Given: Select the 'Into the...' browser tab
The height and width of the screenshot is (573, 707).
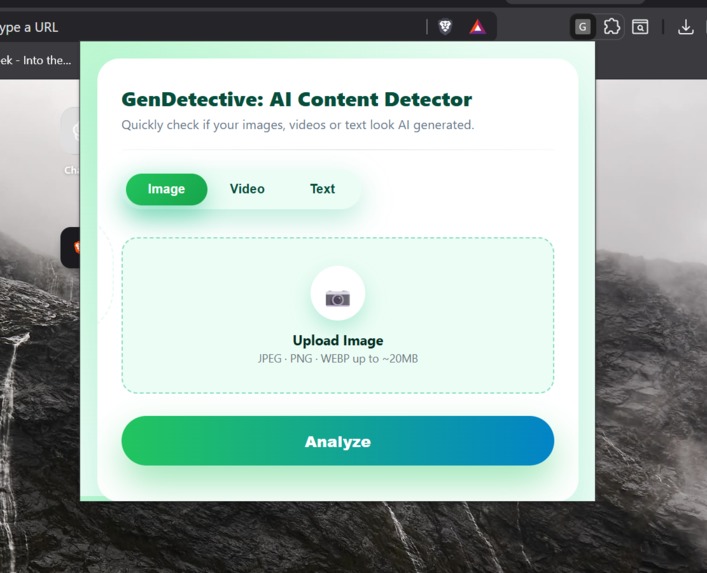Looking at the screenshot, I should click(35, 60).
